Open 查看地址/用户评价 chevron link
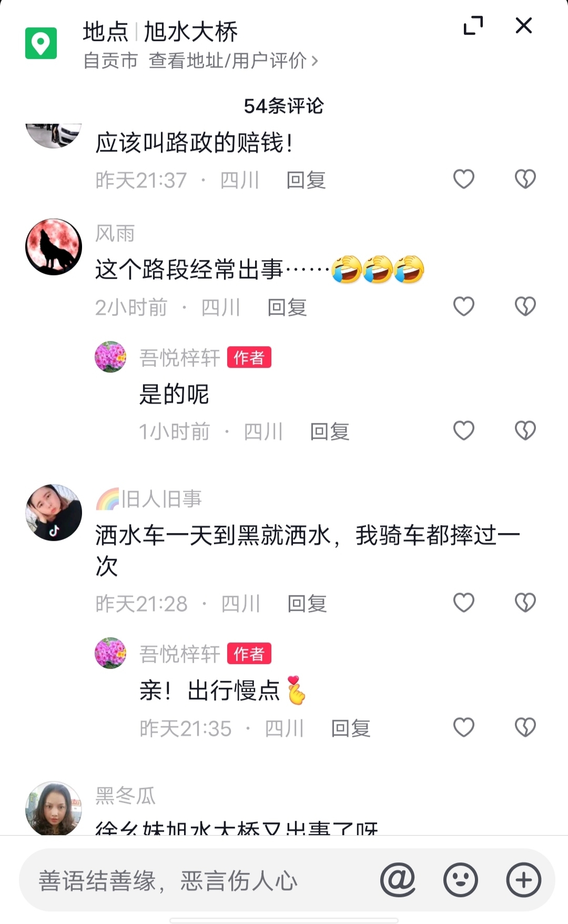 (234, 61)
